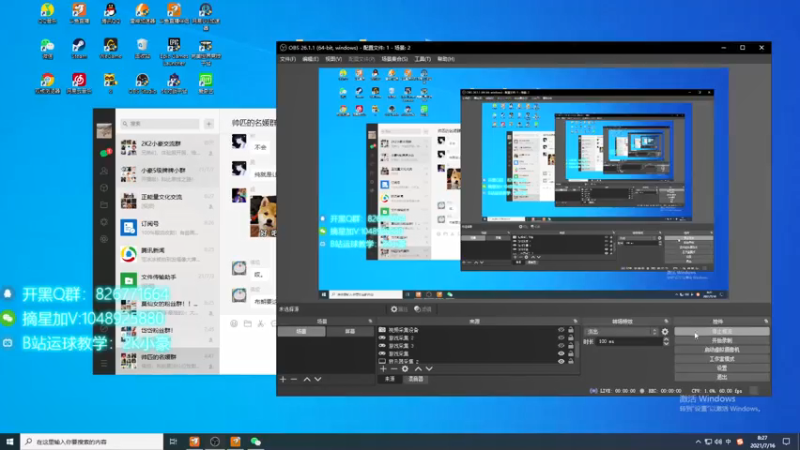Open the QQ penguin desktop shortcut
Screen dimensions: 800x450
point(111,13)
